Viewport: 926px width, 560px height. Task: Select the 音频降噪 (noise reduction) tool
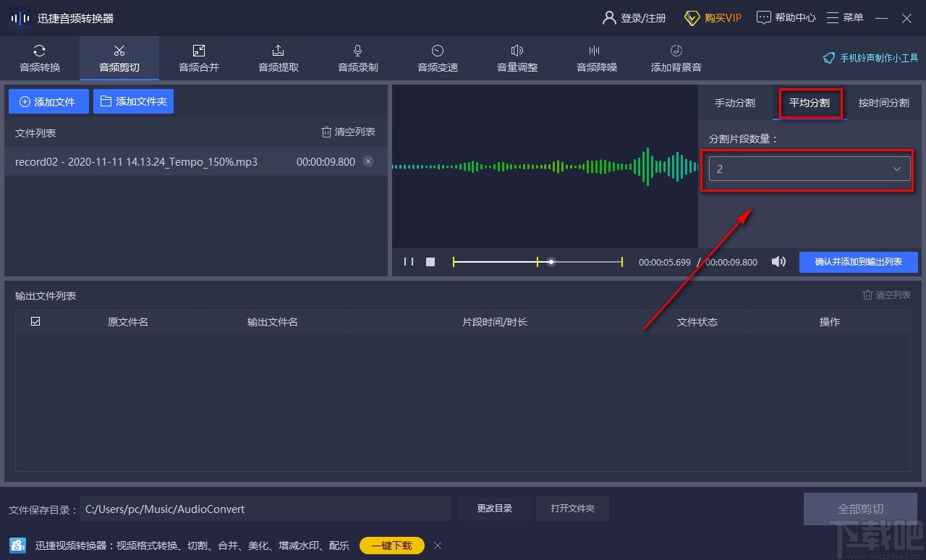pyautogui.click(x=596, y=58)
